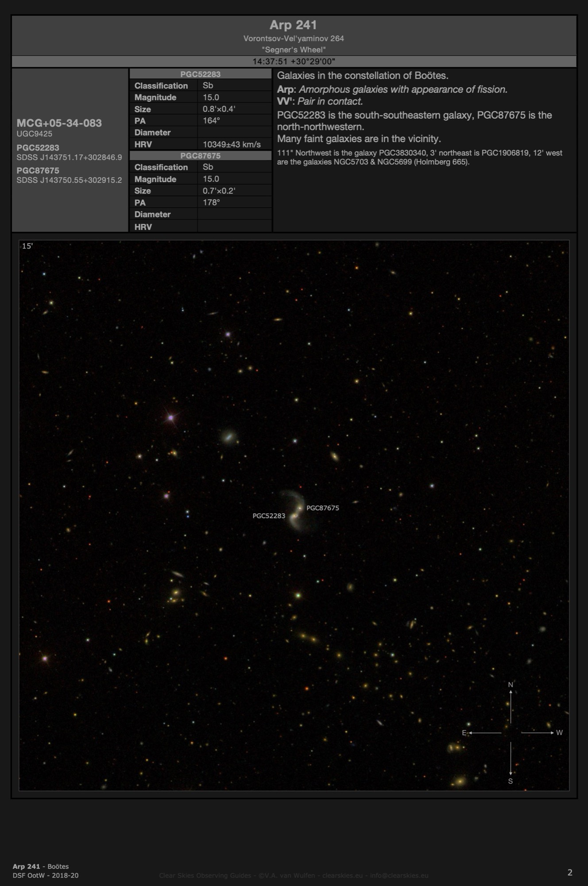Click the page number 2 in footer

pos(570,872)
